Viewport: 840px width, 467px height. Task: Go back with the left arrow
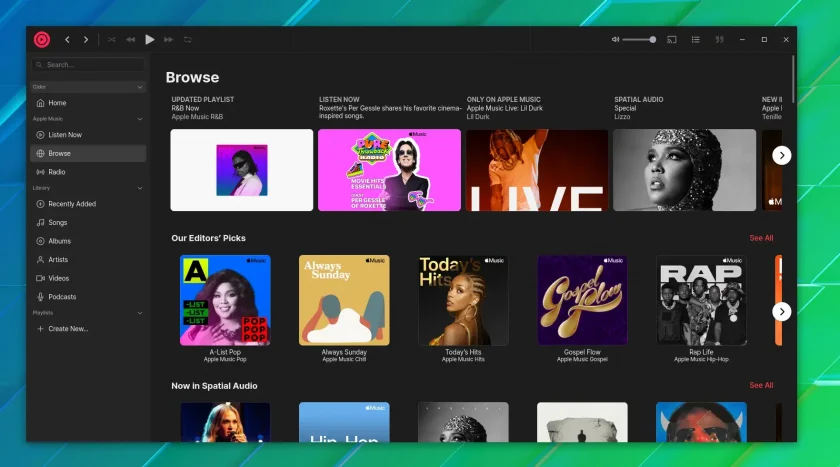point(68,40)
